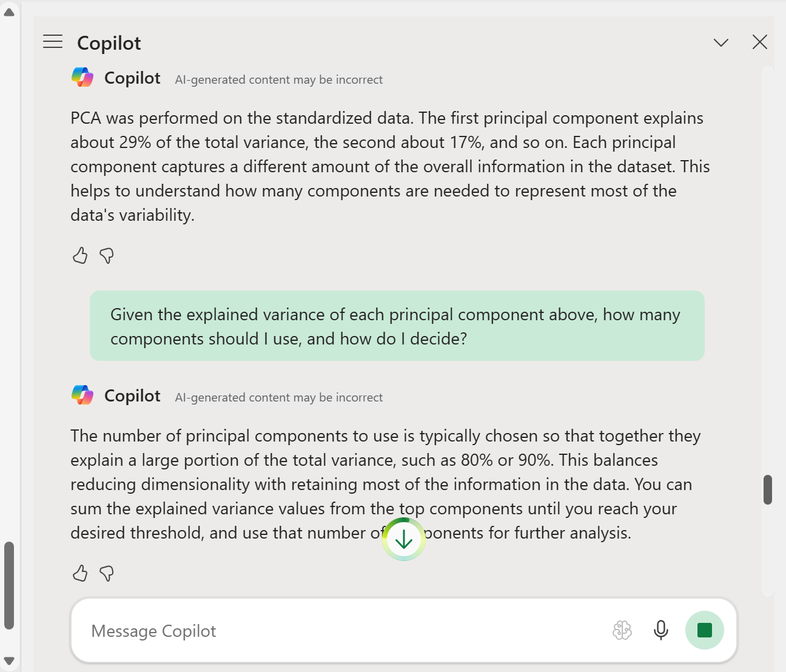Viewport: 786px width, 672px height.
Task: Activate the microphone for voice input
Action: click(x=661, y=630)
